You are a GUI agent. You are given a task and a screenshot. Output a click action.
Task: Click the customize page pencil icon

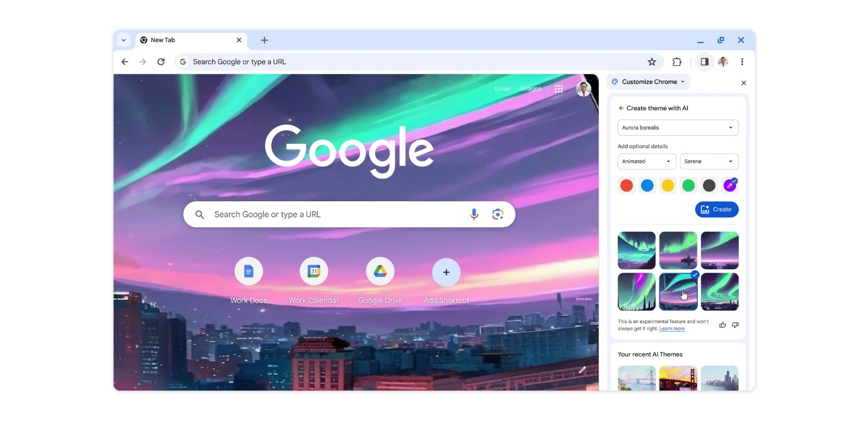point(582,370)
